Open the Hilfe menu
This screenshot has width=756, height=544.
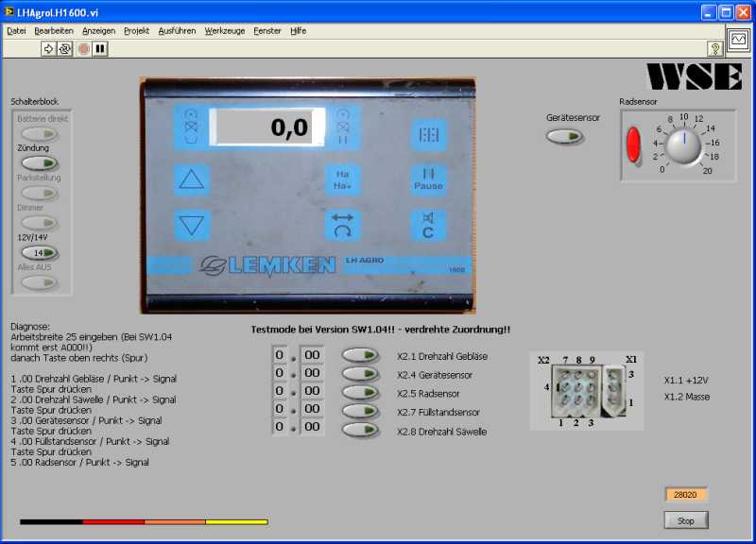(x=299, y=31)
